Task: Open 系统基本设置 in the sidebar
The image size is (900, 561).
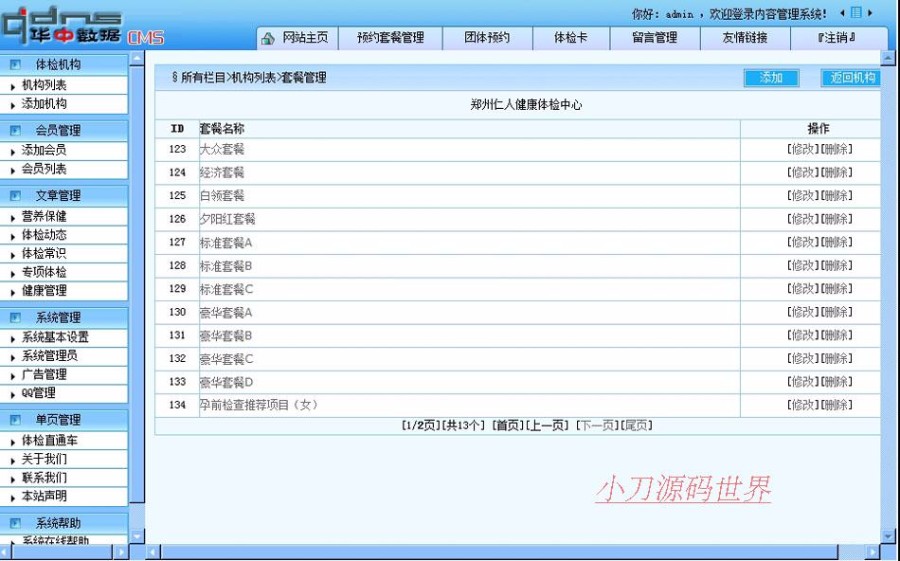Action: 55,337
